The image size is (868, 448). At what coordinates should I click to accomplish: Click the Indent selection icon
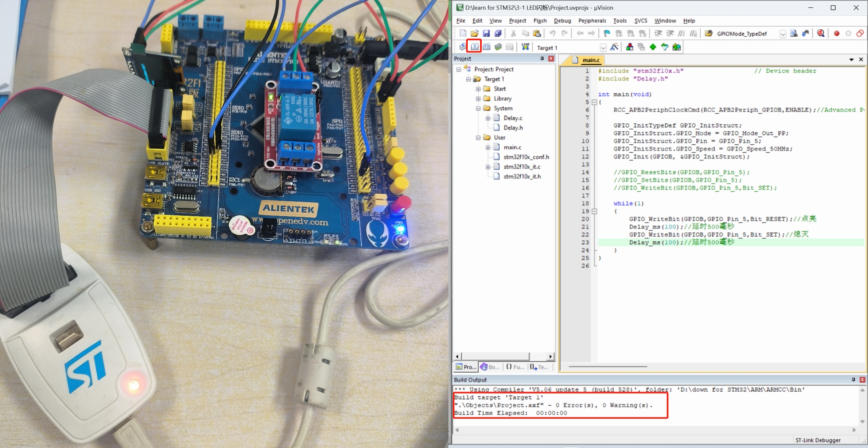pos(658,33)
